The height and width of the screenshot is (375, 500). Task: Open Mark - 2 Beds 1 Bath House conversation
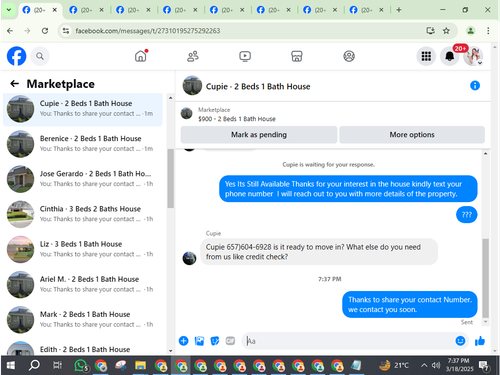tap(83, 320)
